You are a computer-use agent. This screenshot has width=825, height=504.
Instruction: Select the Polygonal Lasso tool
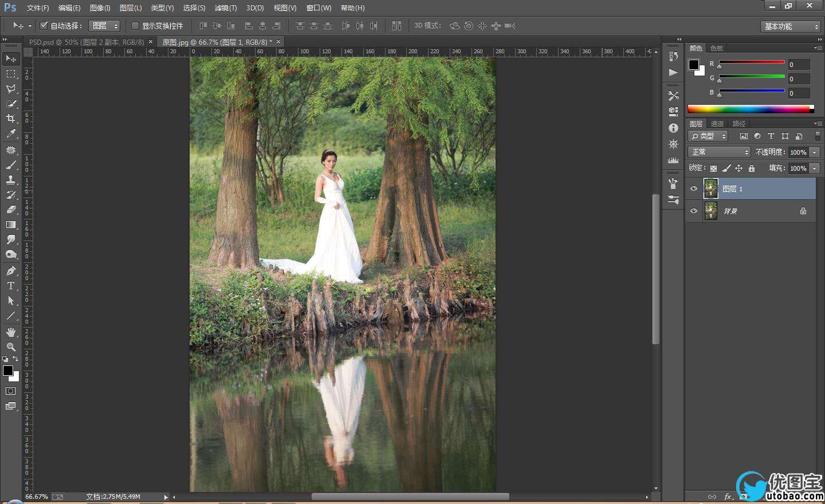click(x=10, y=89)
